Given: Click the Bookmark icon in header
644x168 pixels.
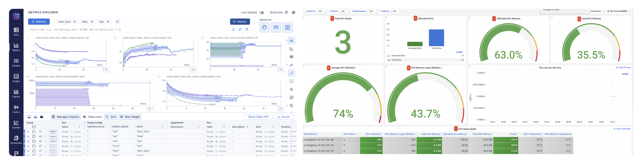Looking at the screenshot, I should pos(287,12).
